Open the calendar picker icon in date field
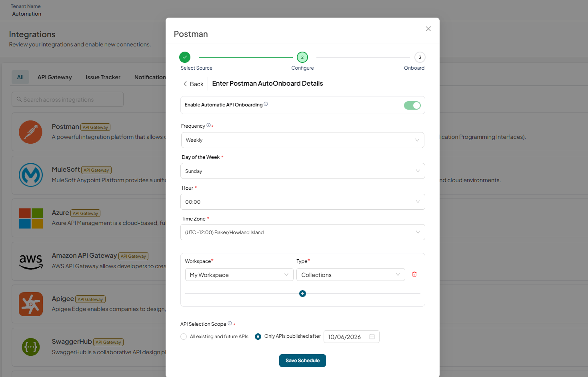Screen dimensions: 588x377 click(x=372, y=337)
